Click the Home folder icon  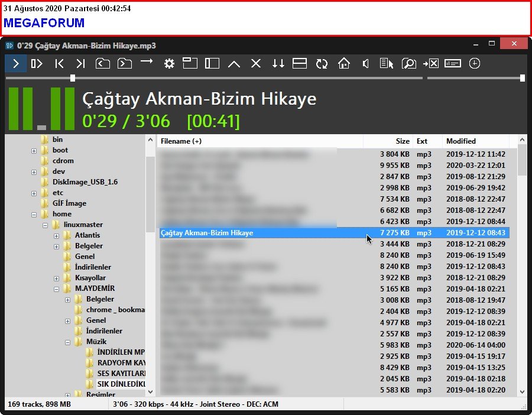point(343,63)
